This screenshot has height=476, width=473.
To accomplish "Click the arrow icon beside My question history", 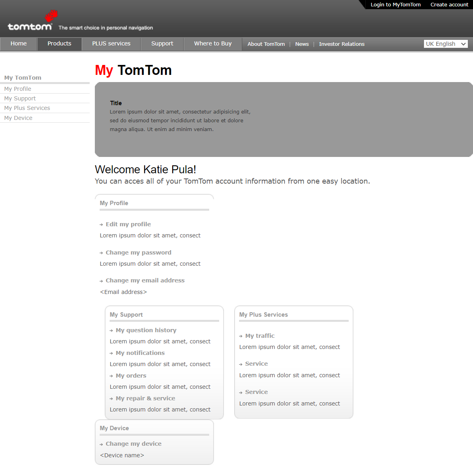I will tap(112, 331).
